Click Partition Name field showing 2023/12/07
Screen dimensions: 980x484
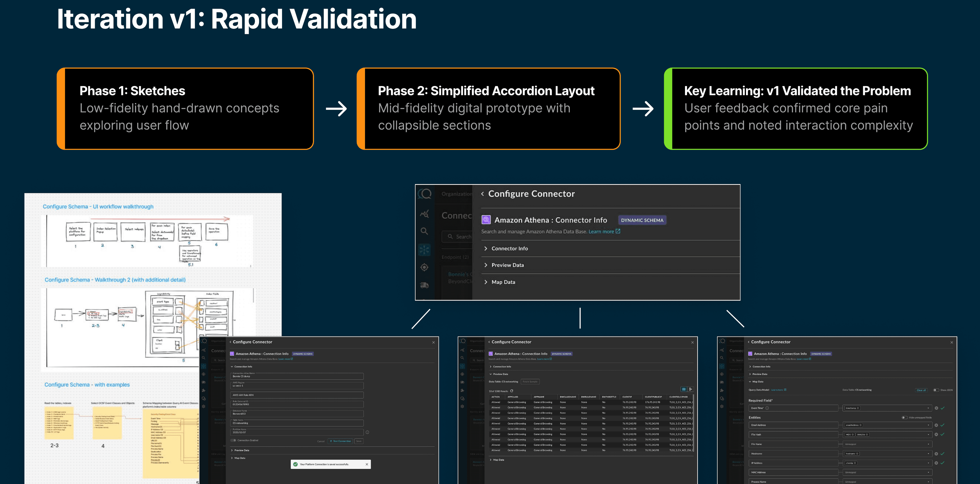(297, 432)
